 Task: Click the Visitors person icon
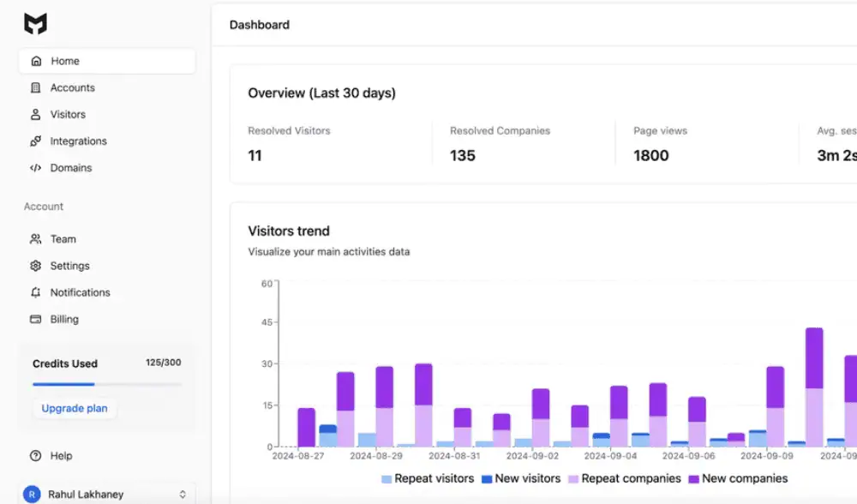pyautogui.click(x=36, y=114)
